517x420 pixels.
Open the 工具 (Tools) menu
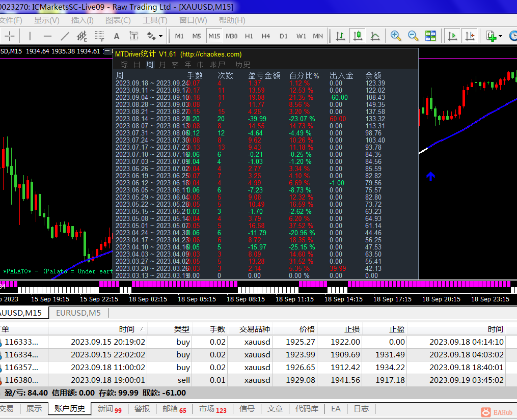tap(155, 20)
